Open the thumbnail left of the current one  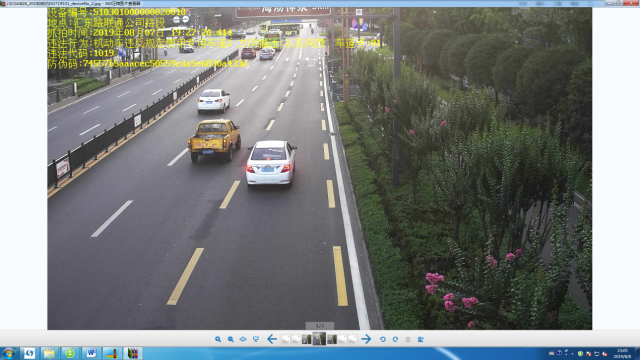tap(307, 339)
